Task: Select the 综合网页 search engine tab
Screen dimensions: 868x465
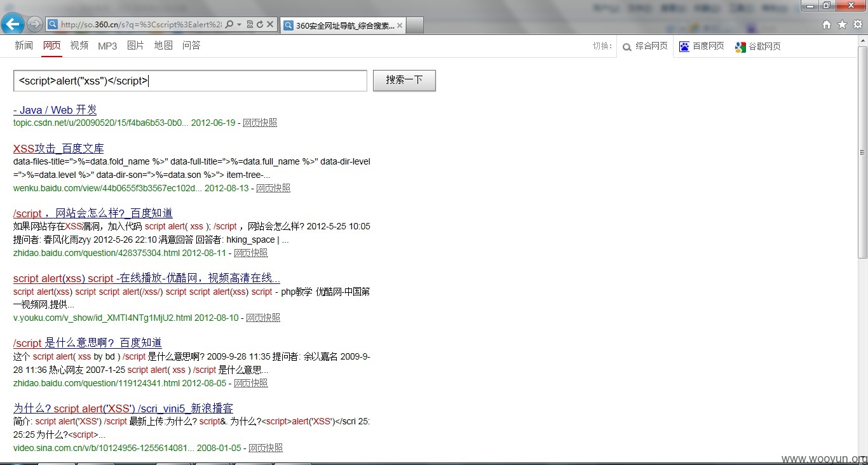Action: [644, 46]
